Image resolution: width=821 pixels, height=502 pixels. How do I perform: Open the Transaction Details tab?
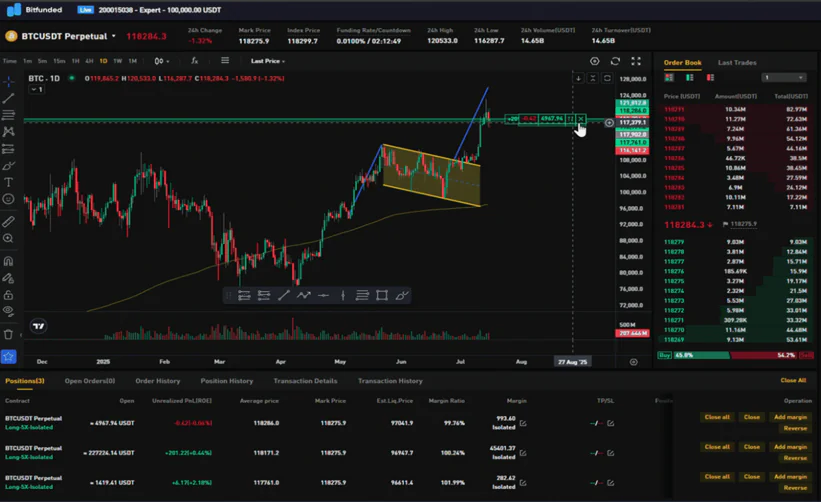(305, 381)
